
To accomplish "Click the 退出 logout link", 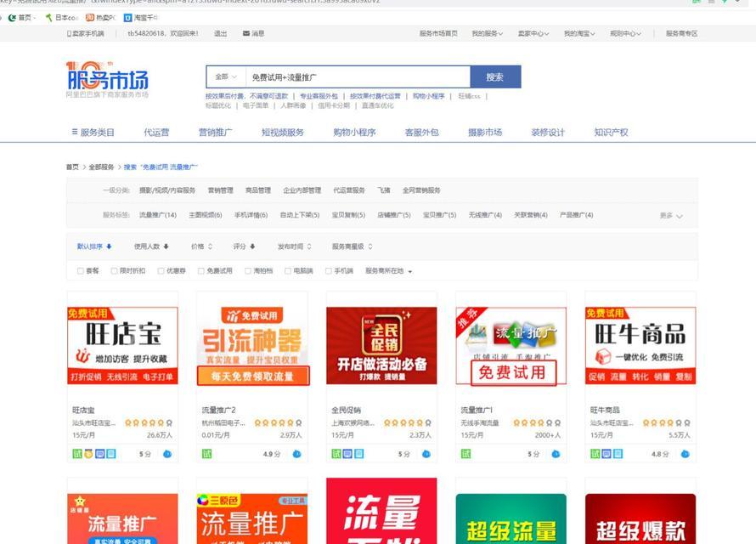I will pyautogui.click(x=220, y=33).
